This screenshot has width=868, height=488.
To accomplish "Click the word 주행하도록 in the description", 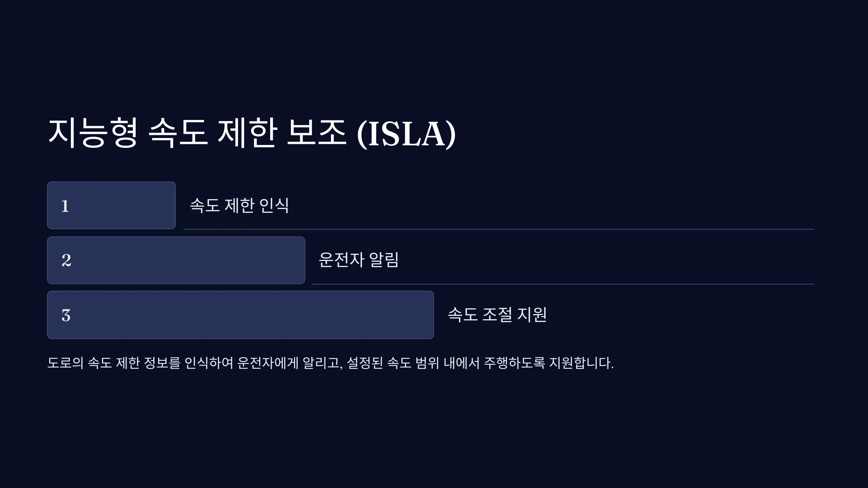I will point(514,363).
